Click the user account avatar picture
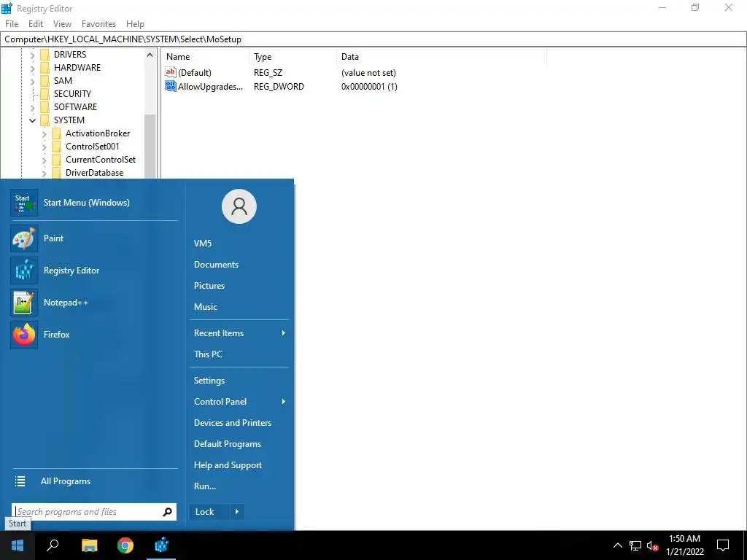The image size is (747, 560). [239, 206]
